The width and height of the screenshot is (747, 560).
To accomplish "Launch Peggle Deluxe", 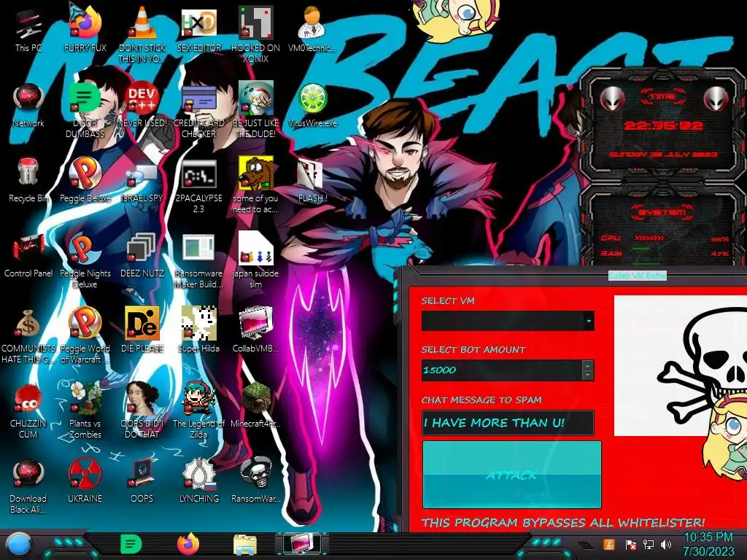I will [x=85, y=180].
